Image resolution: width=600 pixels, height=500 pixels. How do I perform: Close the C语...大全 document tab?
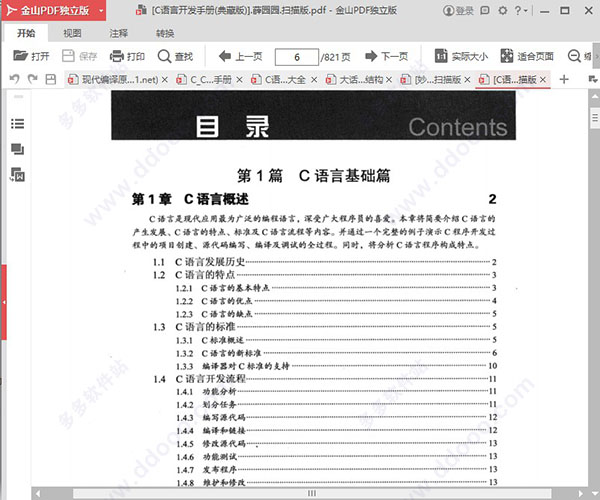(314, 80)
